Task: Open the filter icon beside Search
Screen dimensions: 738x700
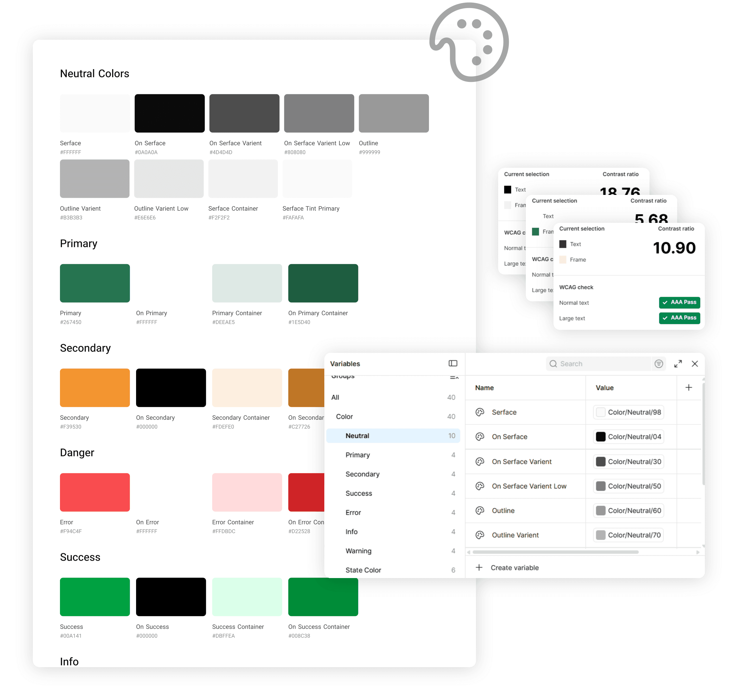Action: (x=658, y=364)
